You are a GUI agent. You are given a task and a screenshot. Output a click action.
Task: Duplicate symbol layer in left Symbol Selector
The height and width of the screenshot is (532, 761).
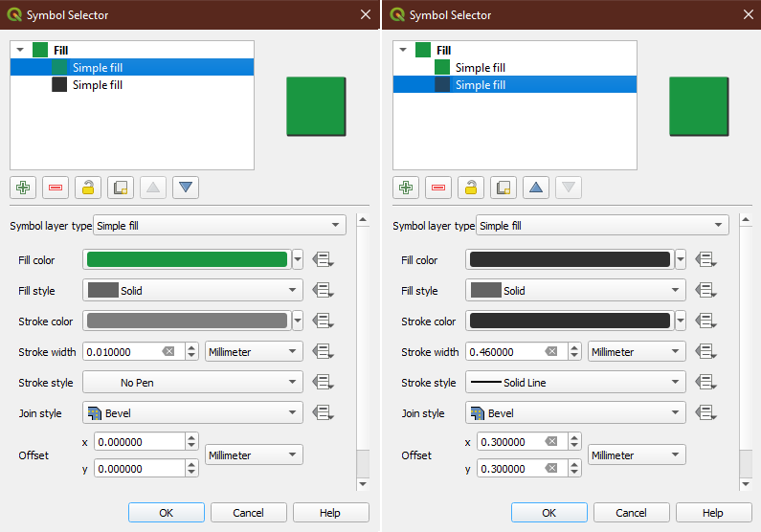[x=121, y=188]
